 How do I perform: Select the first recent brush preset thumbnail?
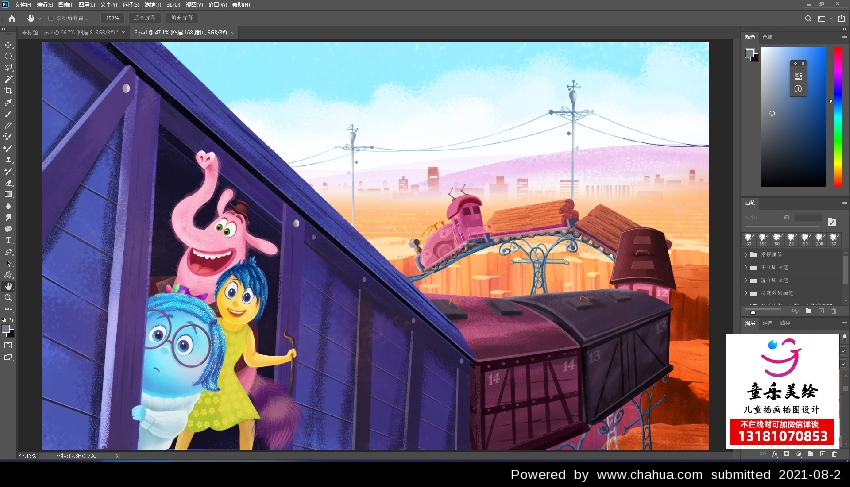point(749,239)
